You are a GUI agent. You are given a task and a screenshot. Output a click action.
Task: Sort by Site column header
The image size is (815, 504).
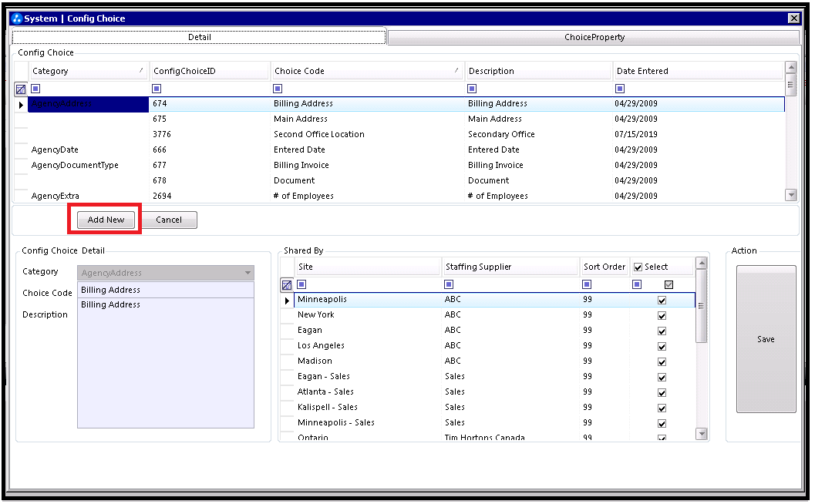(x=368, y=267)
